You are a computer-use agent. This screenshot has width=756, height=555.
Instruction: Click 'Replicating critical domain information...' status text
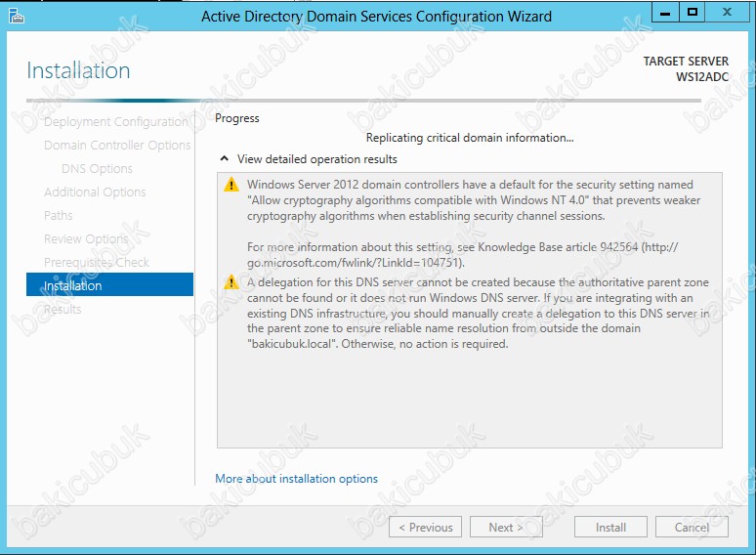point(470,138)
